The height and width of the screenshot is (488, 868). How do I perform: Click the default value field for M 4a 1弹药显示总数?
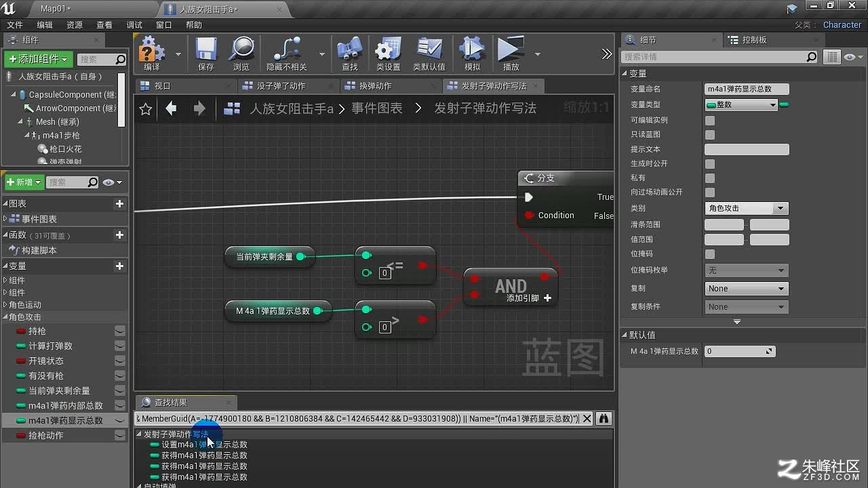coord(739,351)
